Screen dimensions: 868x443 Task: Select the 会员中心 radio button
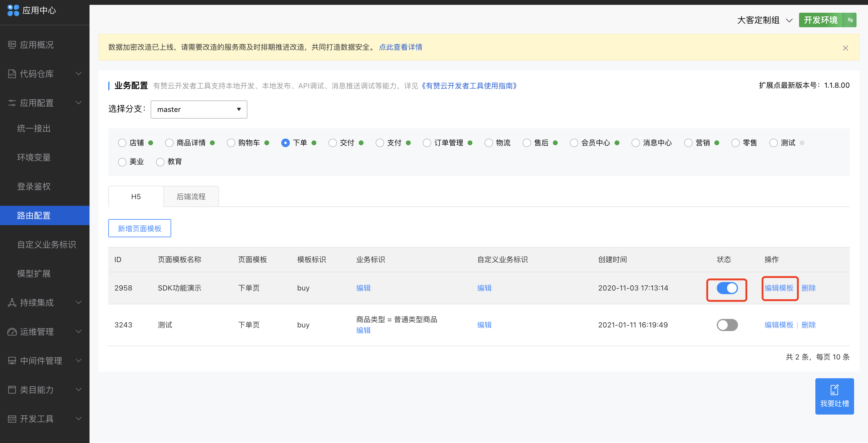(574, 143)
